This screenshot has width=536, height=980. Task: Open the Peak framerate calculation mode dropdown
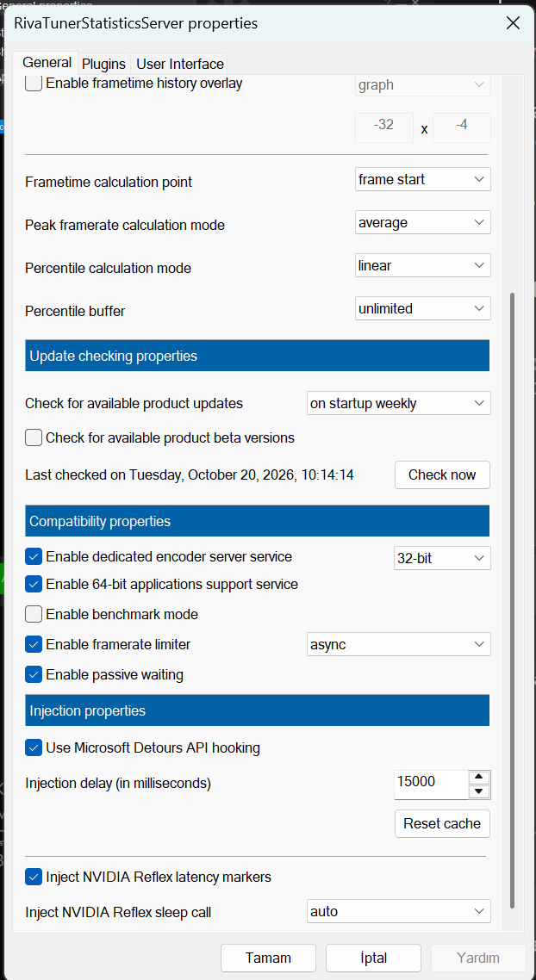(x=423, y=222)
